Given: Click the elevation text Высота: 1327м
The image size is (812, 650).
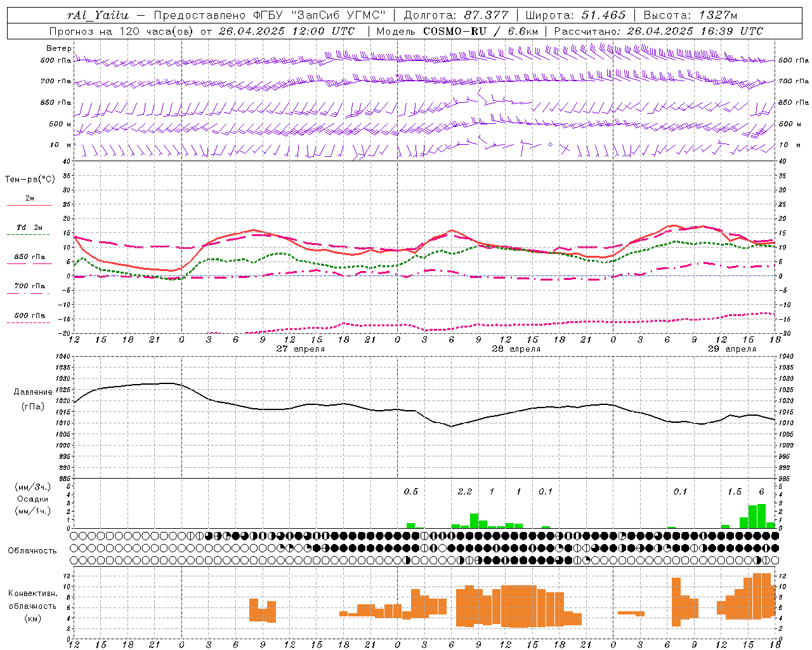Looking at the screenshot, I should pyautogui.click(x=691, y=15).
